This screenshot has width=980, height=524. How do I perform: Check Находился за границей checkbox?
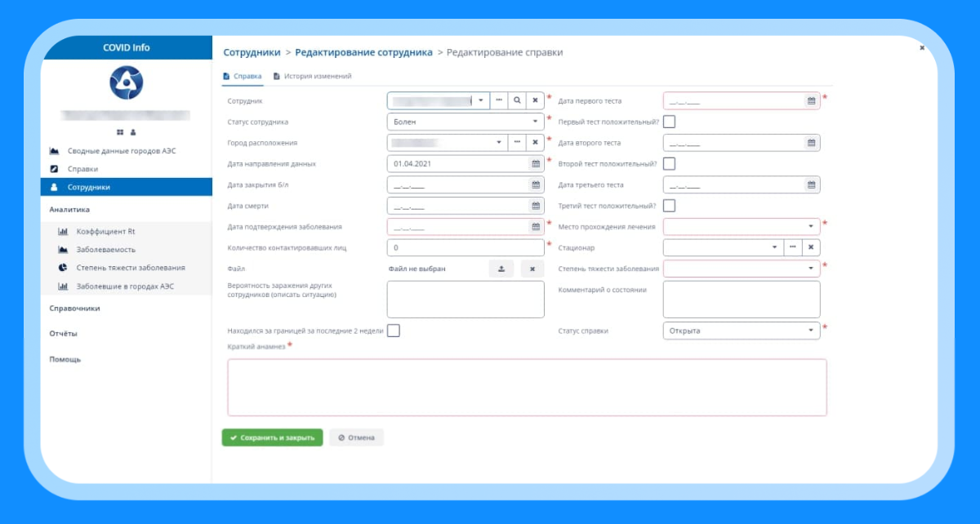(x=393, y=331)
